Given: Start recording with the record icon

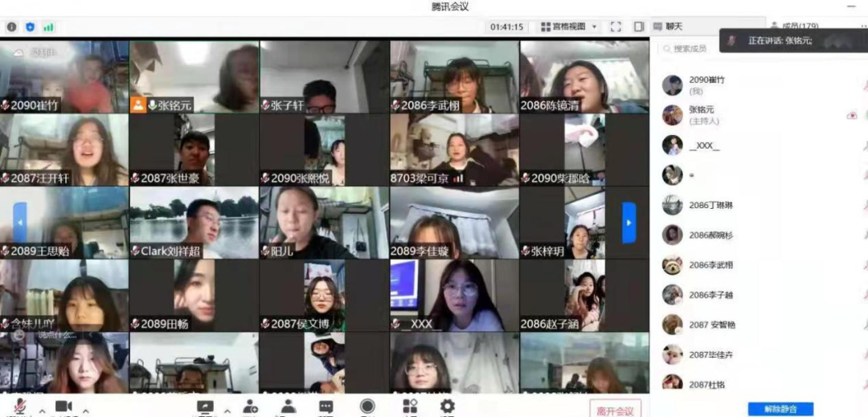Looking at the screenshot, I should pos(367,407).
